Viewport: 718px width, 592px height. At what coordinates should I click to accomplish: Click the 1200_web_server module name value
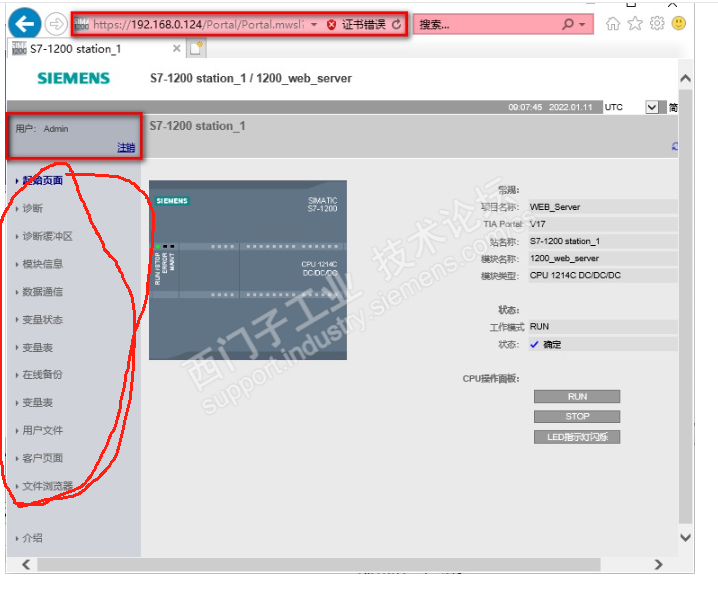click(x=564, y=258)
